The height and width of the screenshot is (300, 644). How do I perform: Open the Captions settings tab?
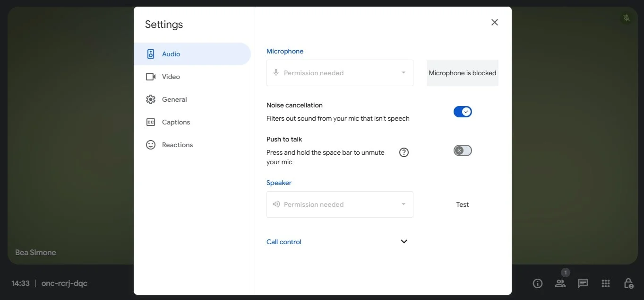[x=192, y=122]
